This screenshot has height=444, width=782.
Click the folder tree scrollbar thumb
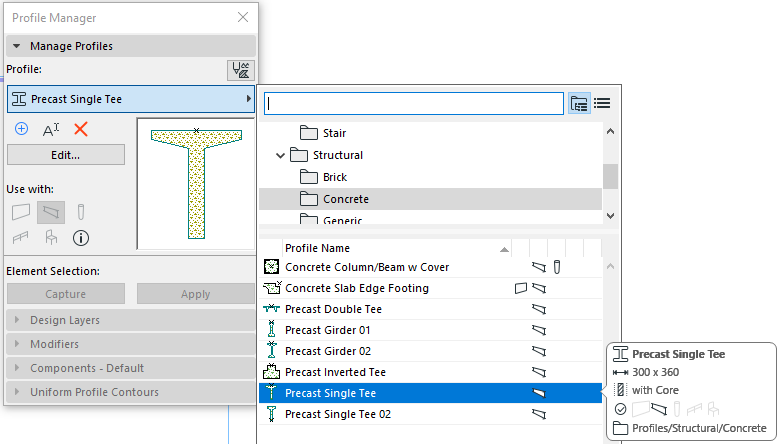point(610,177)
